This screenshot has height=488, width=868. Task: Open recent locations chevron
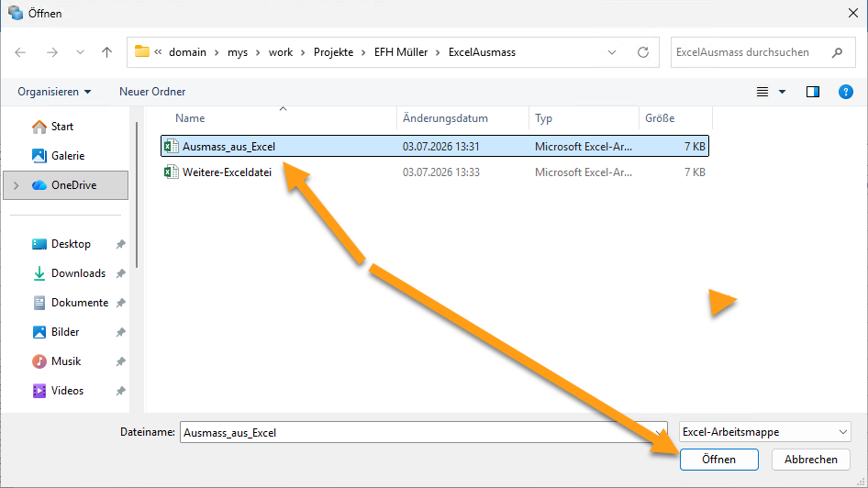(80, 52)
